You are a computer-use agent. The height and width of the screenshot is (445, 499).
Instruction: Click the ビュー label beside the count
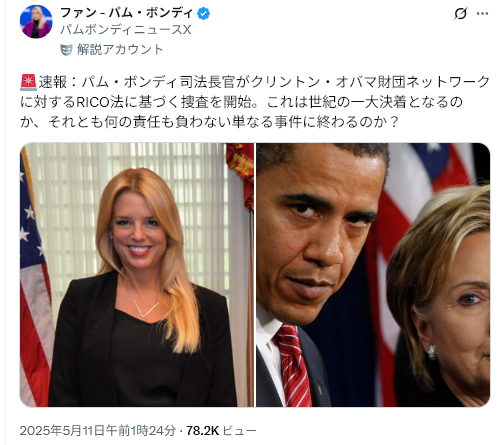click(x=239, y=431)
